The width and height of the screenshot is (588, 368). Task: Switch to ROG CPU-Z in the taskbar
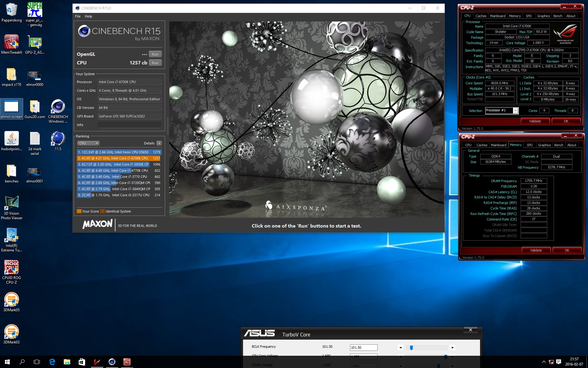point(127,362)
